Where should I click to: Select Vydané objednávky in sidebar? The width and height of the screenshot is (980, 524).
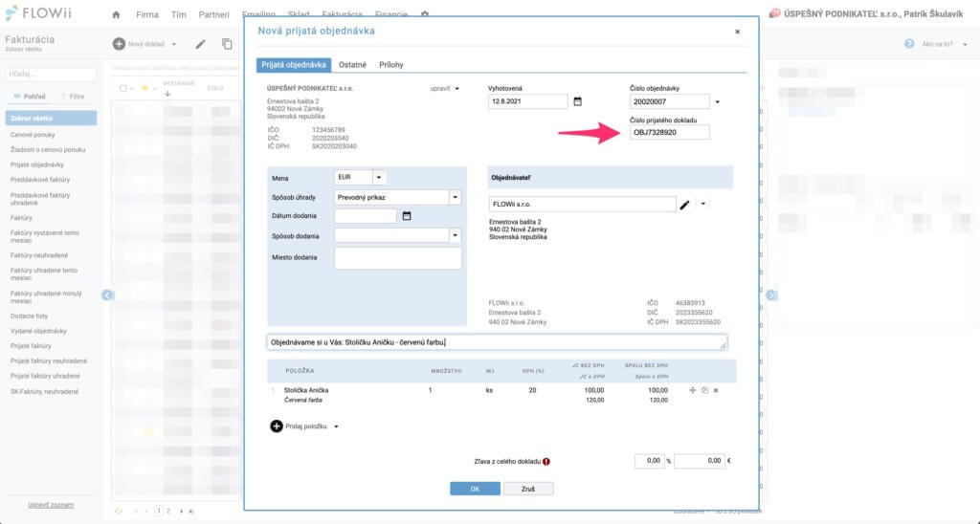[x=38, y=331]
